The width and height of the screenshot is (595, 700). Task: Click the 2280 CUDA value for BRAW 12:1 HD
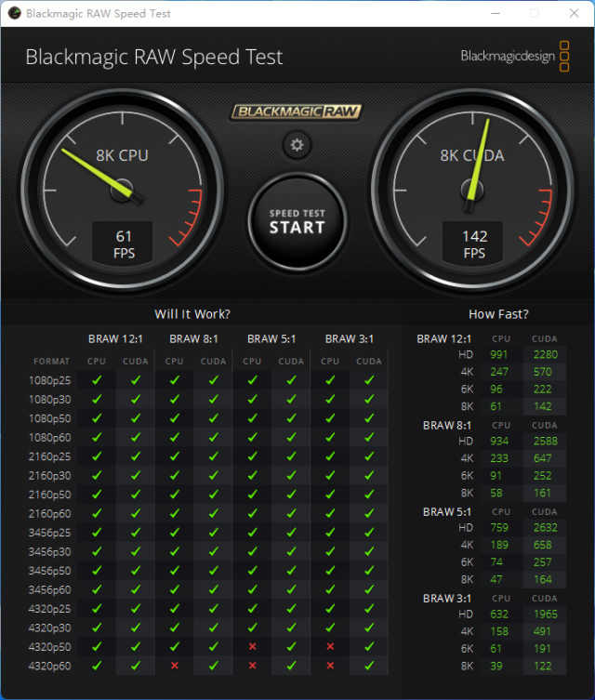pos(545,354)
